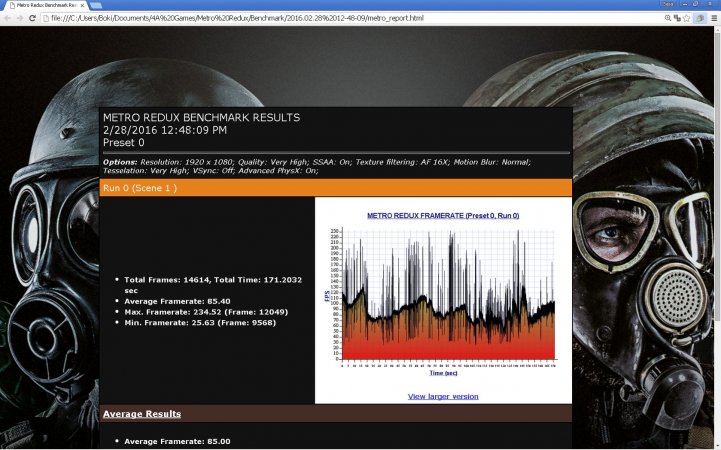Click the Average Results heading
The image size is (721, 450).
tap(142, 414)
